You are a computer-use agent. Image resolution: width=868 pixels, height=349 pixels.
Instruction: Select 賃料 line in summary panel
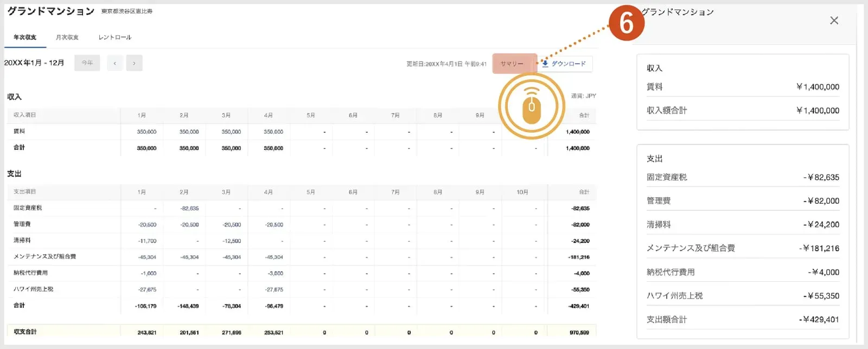click(x=743, y=87)
